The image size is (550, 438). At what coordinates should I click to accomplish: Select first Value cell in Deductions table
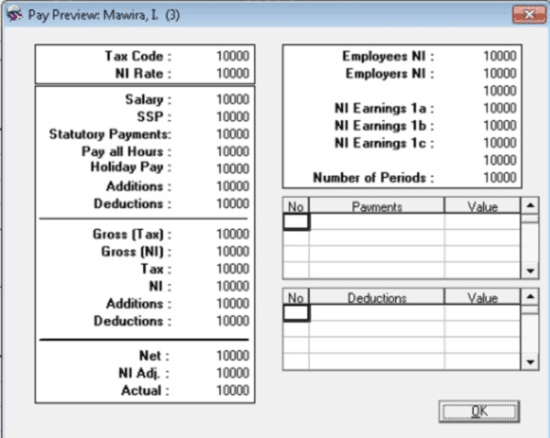pyautogui.click(x=482, y=313)
